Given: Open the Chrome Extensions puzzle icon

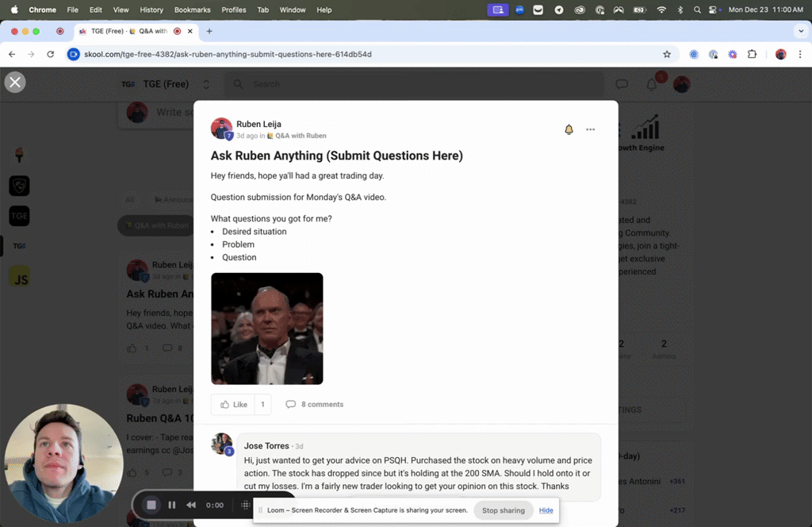Looking at the screenshot, I should pyautogui.click(x=752, y=55).
